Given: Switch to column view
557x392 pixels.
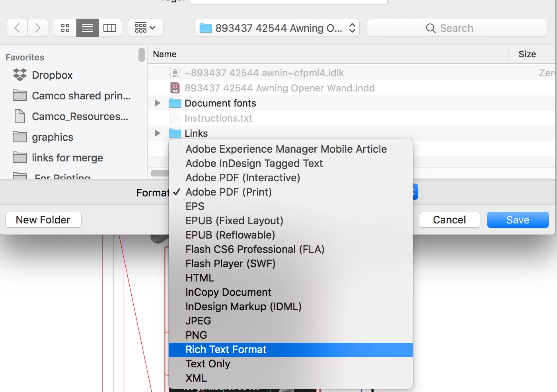Looking at the screenshot, I should click(x=110, y=28).
